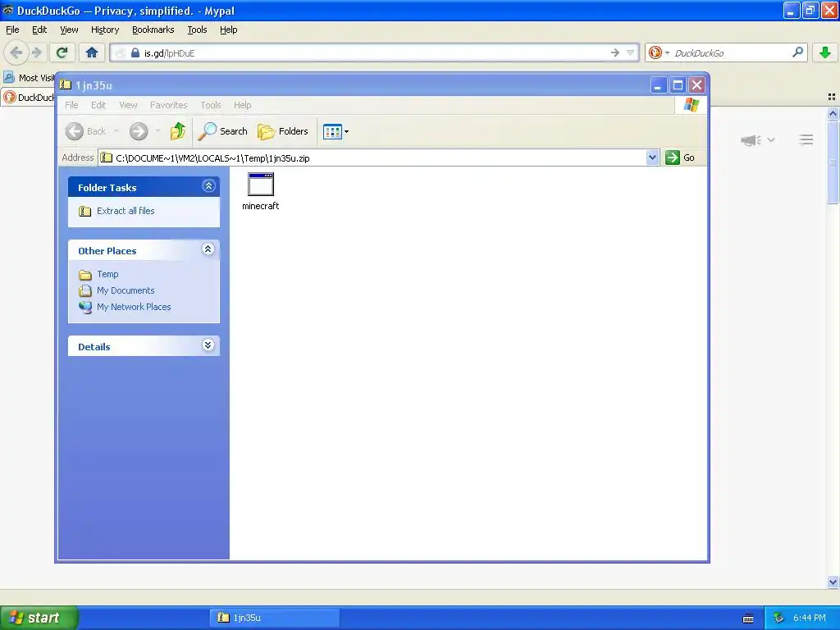Click Extract all files link
The width and height of the screenshot is (840, 630).
tap(126, 211)
